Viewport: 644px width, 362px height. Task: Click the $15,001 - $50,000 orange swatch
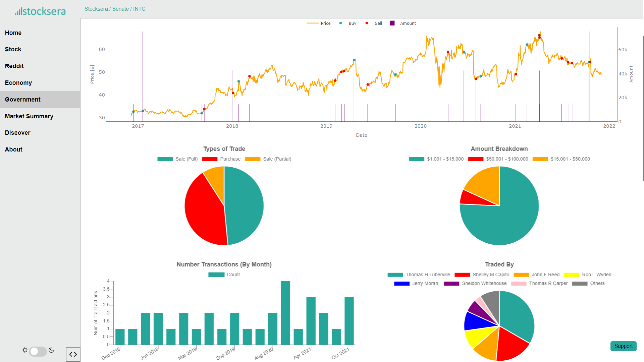(x=540, y=159)
